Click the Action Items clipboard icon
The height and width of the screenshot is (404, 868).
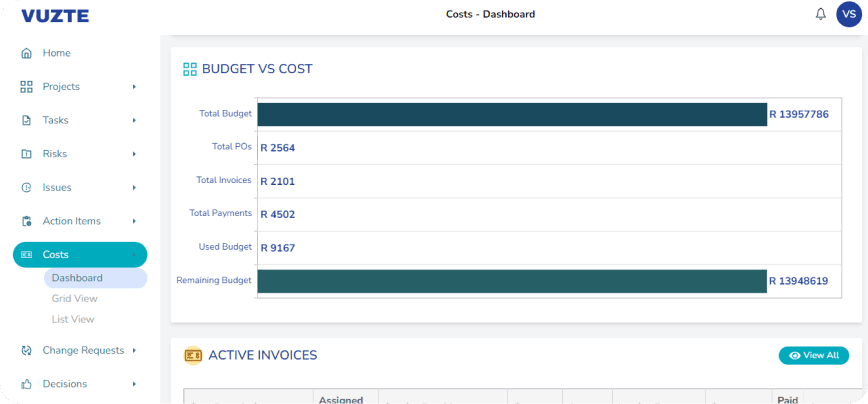(x=26, y=221)
